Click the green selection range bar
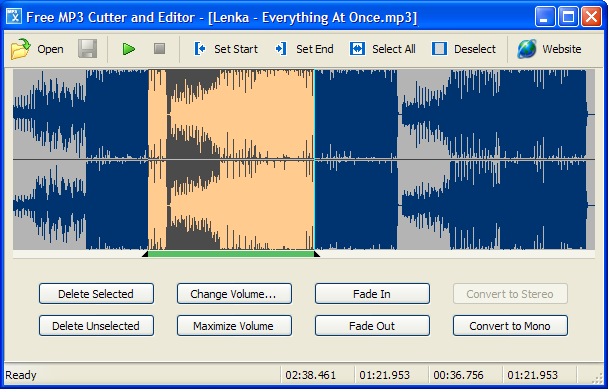This screenshot has height=389, width=608. (x=231, y=254)
